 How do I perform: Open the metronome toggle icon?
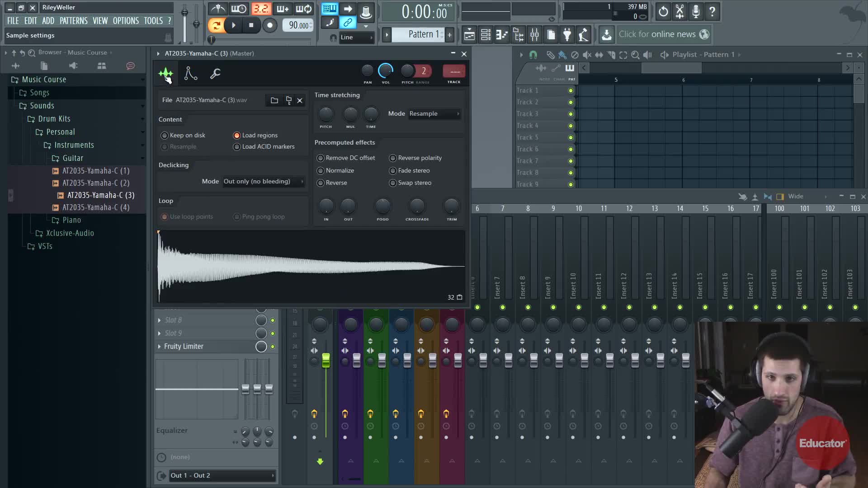(x=218, y=9)
